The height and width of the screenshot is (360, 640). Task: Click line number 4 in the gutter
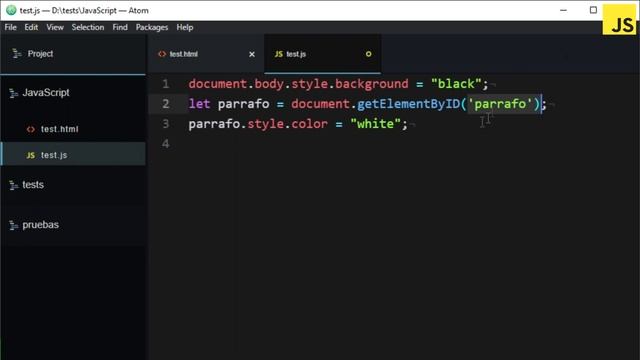click(165, 144)
